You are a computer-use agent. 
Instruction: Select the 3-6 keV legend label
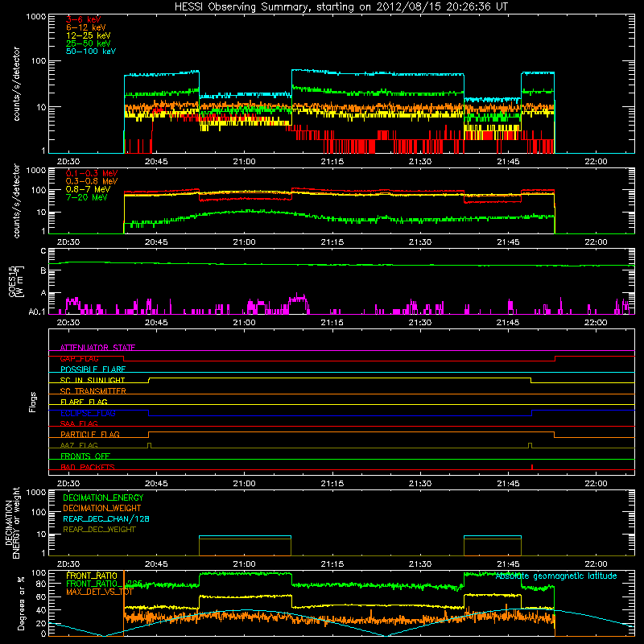84,19
